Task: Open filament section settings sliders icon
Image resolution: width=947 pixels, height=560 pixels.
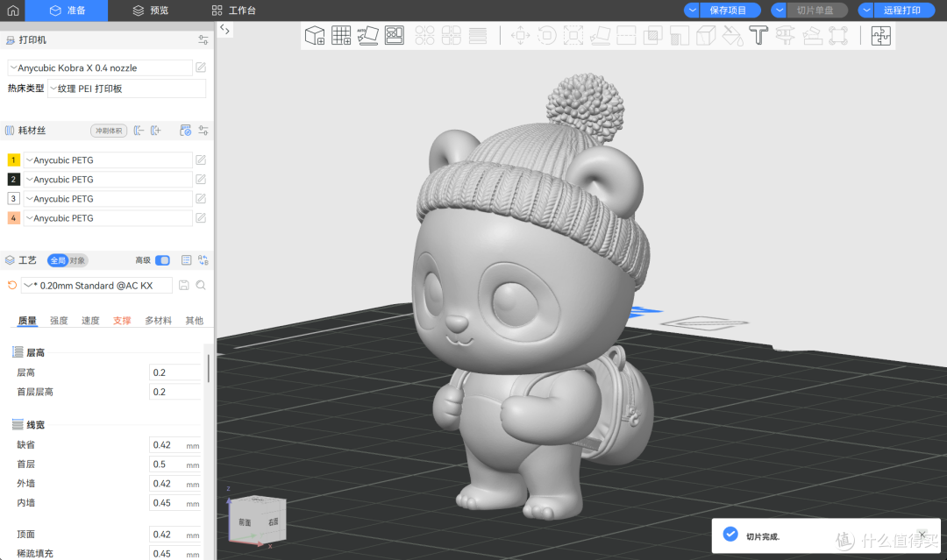Action: (203, 131)
